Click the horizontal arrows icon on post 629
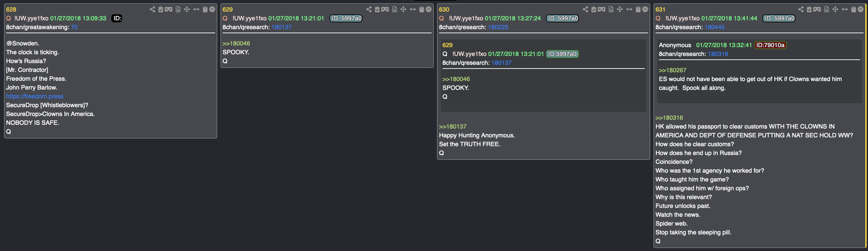The image size is (868, 251). click(413, 9)
